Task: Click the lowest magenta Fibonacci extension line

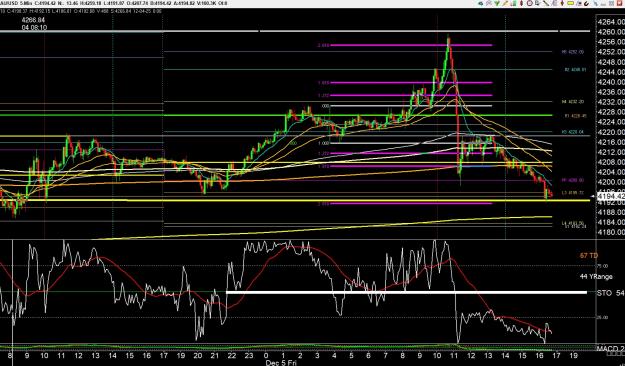Action: tap(411, 203)
